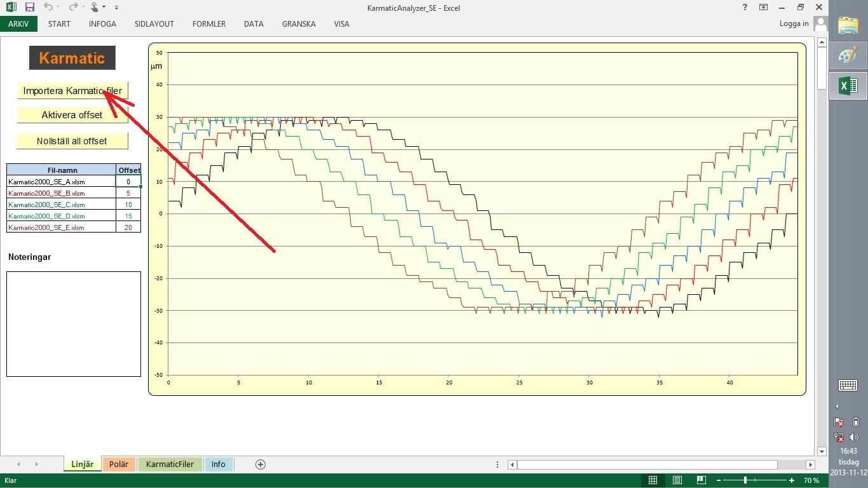Click offset cell with value 20
This screenshot has width=868, height=488.
[128, 227]
